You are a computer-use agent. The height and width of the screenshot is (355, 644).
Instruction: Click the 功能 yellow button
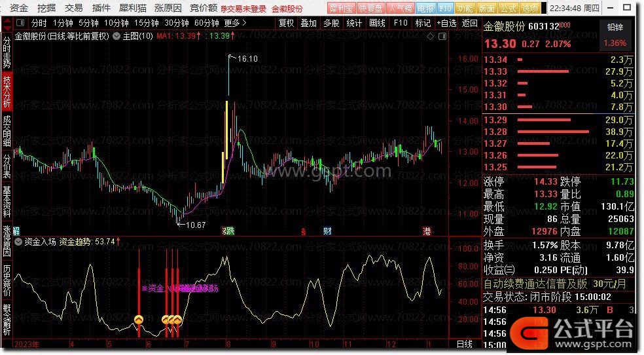465,9
